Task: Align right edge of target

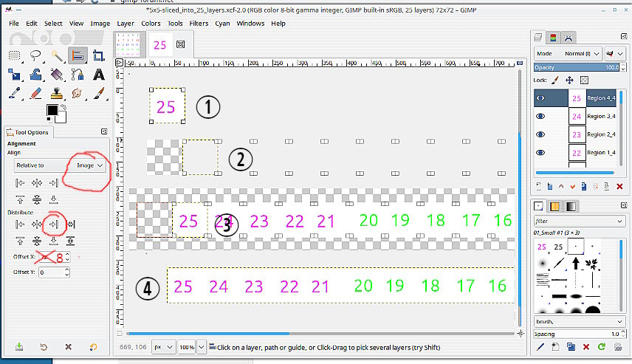Action: pyautogui.click(x=54, y=183)
